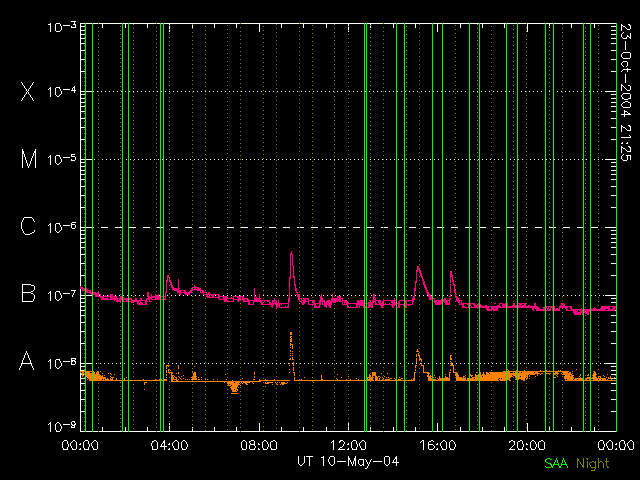This screenshot has height=480, width=640.
Task: Click the UT 10-May-04 axis title
Action: click(x=348, y=462)
